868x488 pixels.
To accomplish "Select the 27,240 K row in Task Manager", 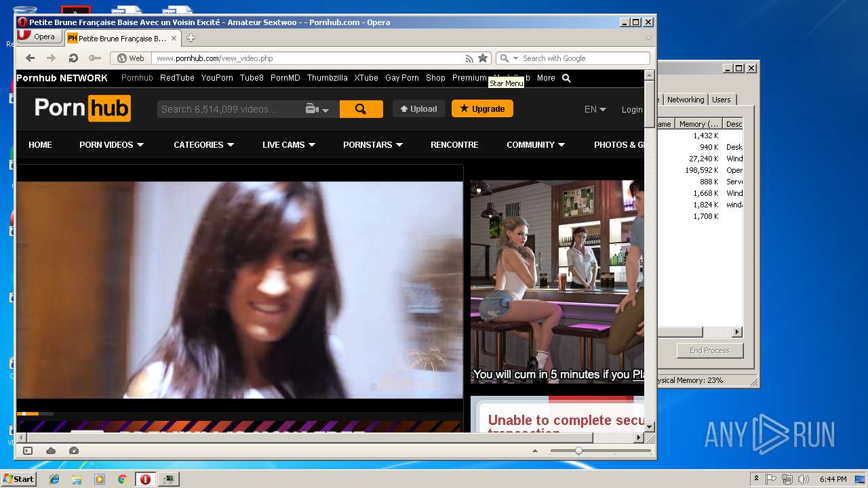I will pyautogui.click(x=700, y=159).
